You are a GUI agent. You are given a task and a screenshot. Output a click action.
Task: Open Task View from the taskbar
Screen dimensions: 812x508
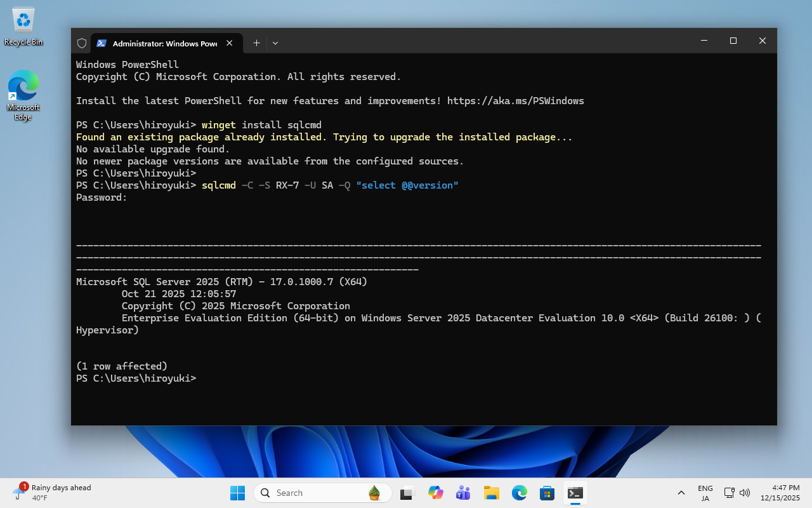coord(407,493)
